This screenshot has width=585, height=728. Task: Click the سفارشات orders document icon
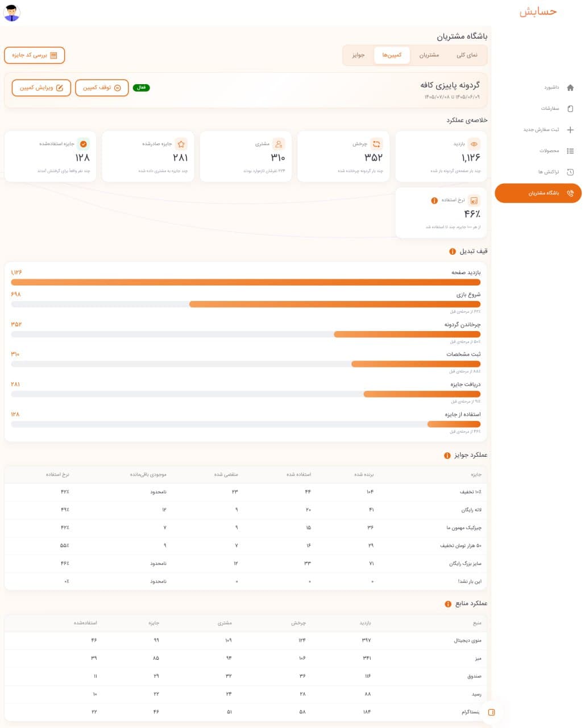tap(570, 109)
